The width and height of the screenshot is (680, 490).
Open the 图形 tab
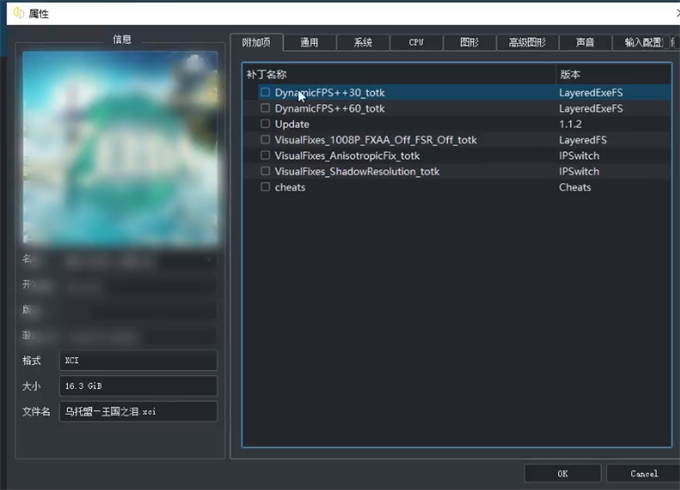[469, 42]
